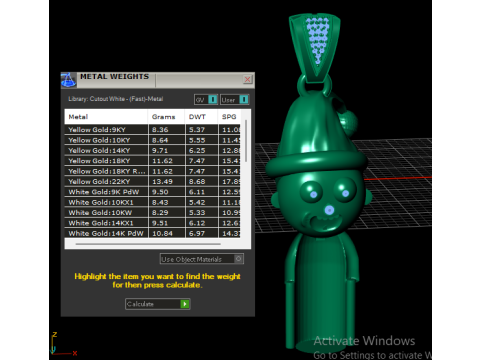Select the Yellow Gold:22KY row
The height and width of the screenshot is (360, 480).
152,181
